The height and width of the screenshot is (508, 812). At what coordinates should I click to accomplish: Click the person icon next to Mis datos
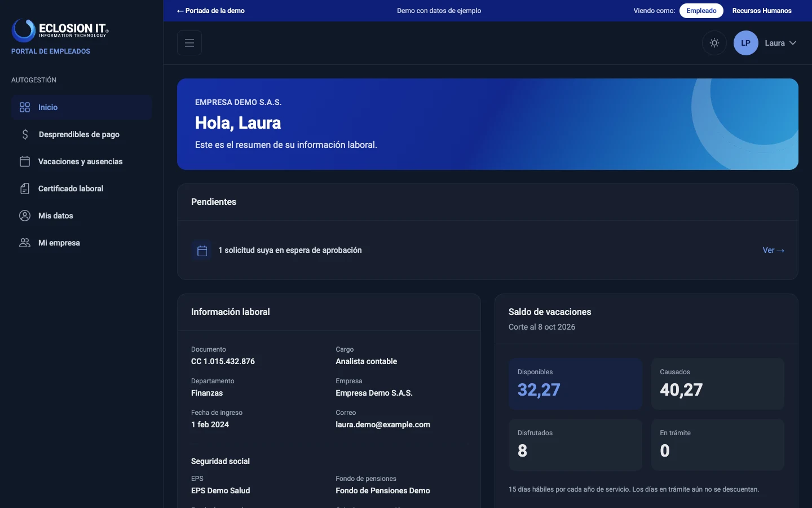25,216
